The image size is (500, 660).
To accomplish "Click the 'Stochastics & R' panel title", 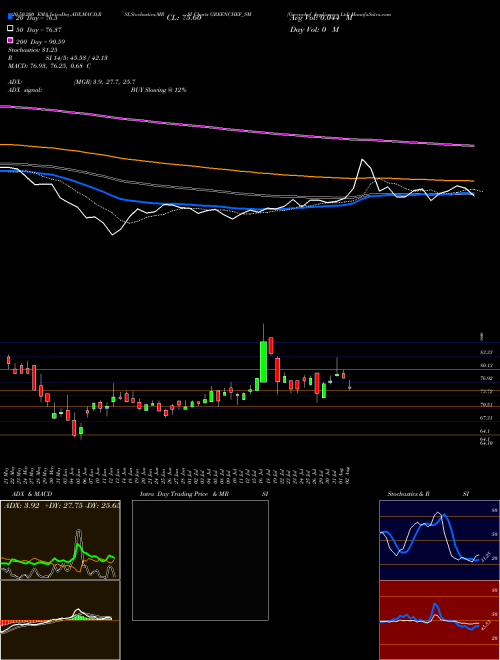I will pyautogui.click(x=409, y=494).
